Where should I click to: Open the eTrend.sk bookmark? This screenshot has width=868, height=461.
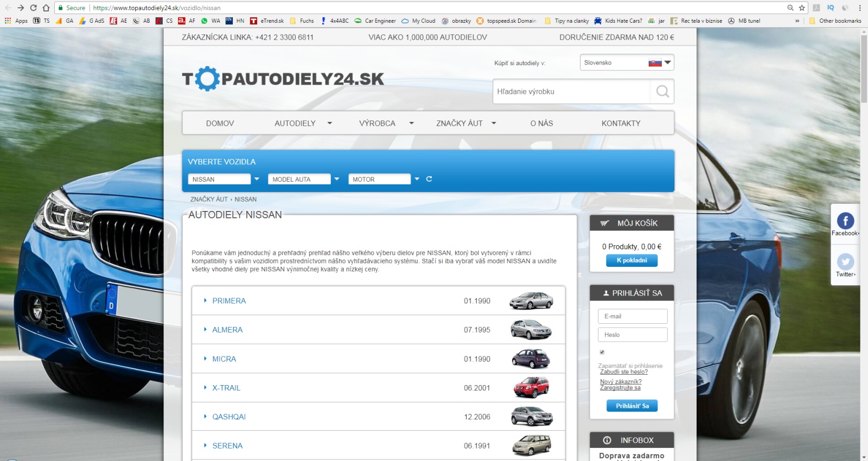pyautogui.click(x=267, y=21)
